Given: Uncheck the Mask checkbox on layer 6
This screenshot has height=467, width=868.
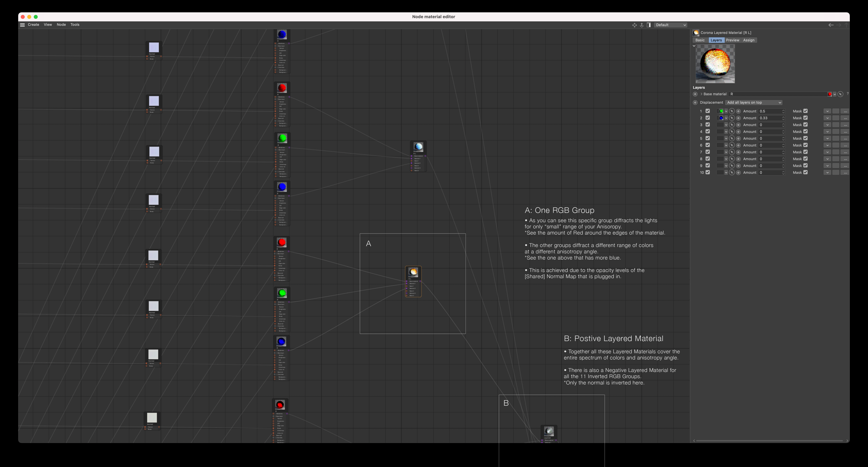Looking at the screenshot, I should [805, 145].
